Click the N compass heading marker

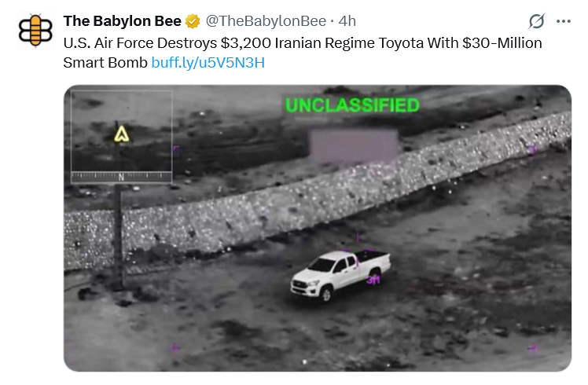click(121, 178)
